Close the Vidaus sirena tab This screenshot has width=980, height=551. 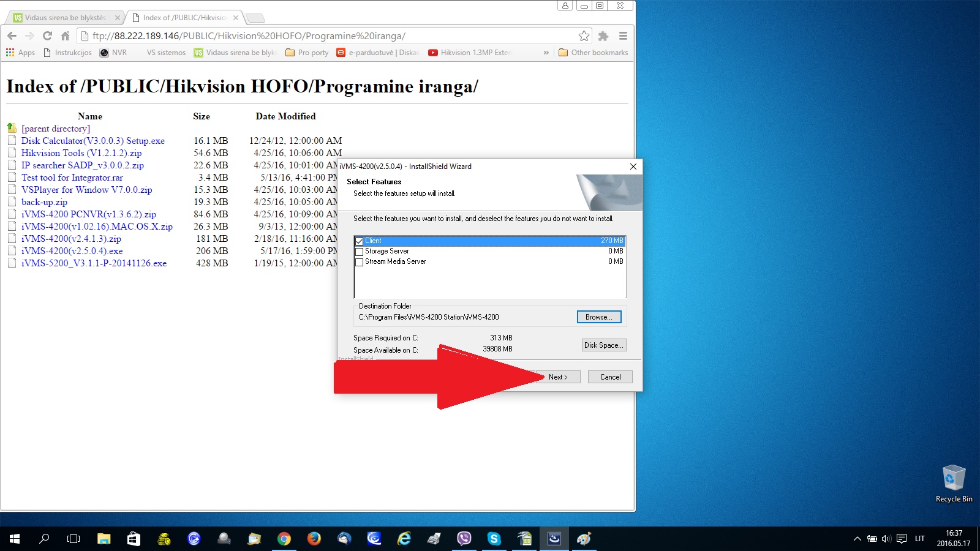(118, 18)
